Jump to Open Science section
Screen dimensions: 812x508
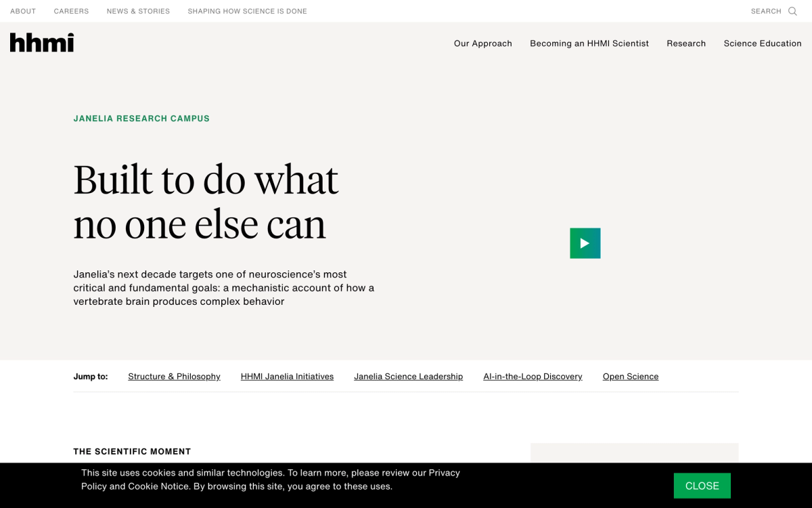pos(631,377)
